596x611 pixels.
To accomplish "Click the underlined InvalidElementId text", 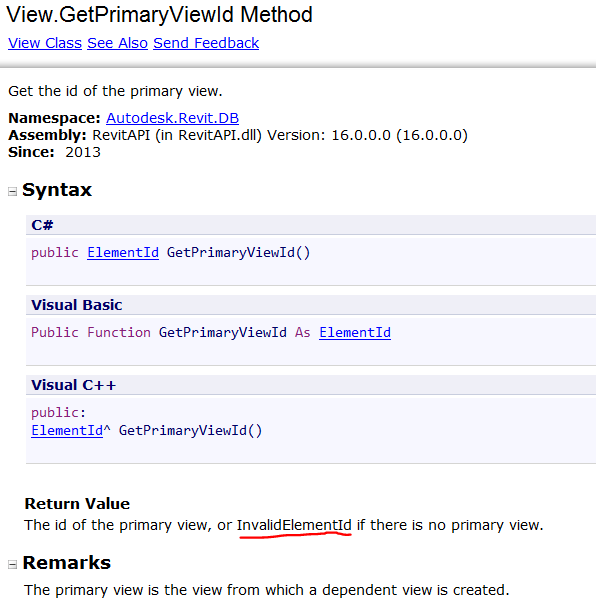I will point(294,525).
